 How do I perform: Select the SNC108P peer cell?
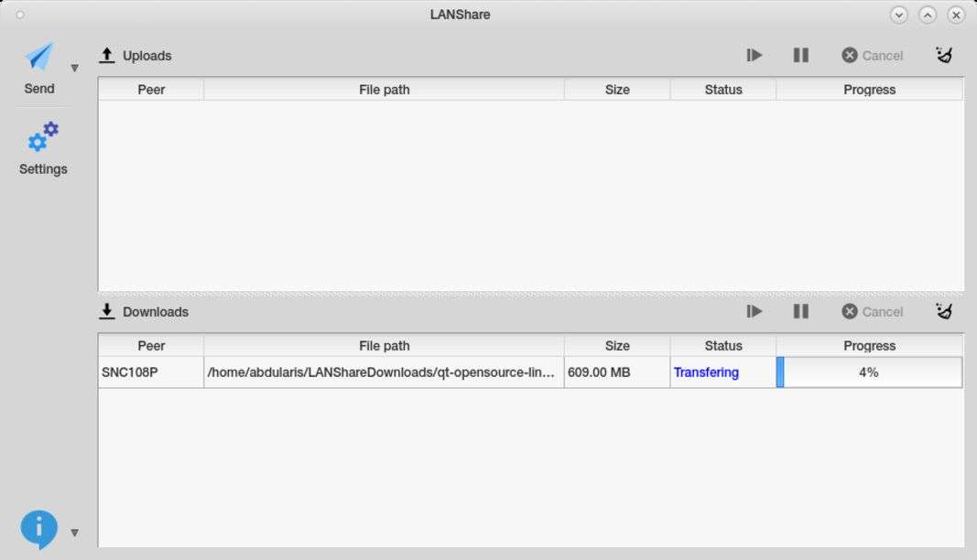pyautogui.click(x=151, y=372)
